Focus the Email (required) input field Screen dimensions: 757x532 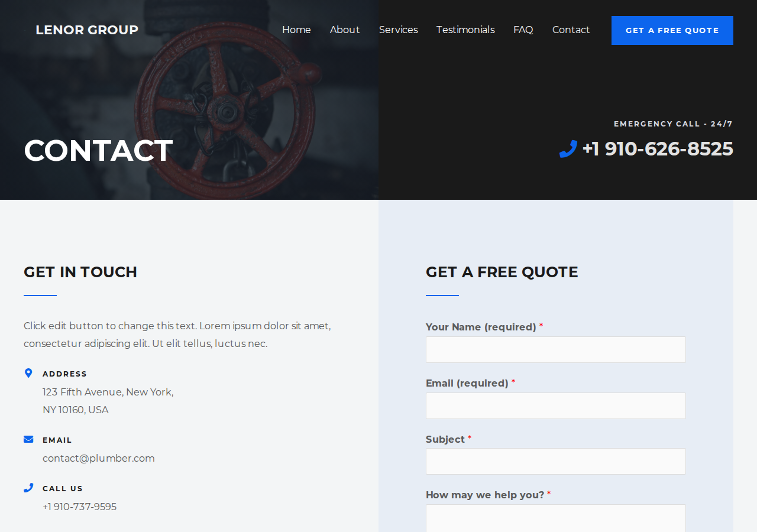pos(556,406)
